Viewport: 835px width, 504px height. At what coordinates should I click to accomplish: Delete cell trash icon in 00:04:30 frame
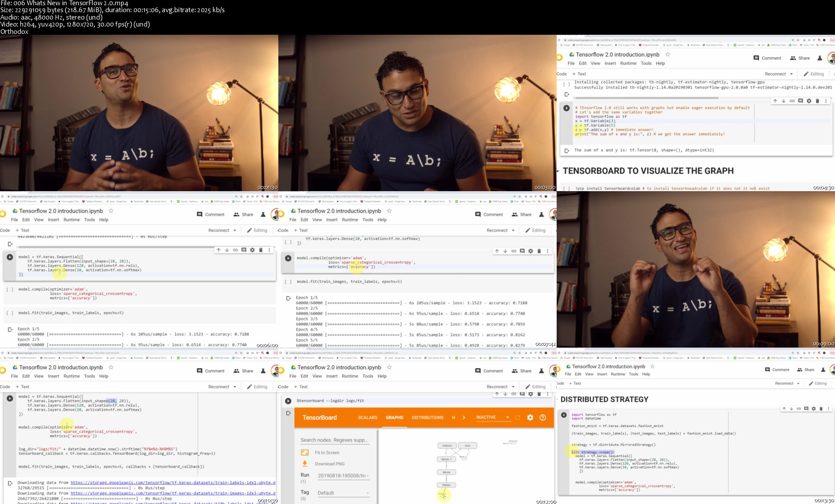[x=817, y=101]
